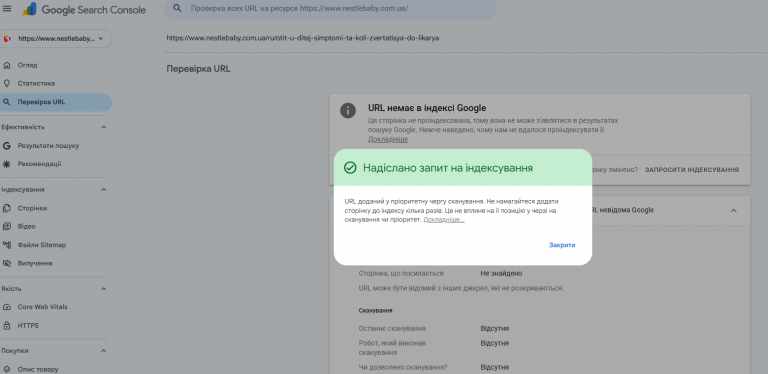Viewport: 768px width, 374px height.
Task: Click 'Чи дозволено сканування?' row label
Action: tap(403, 367)
